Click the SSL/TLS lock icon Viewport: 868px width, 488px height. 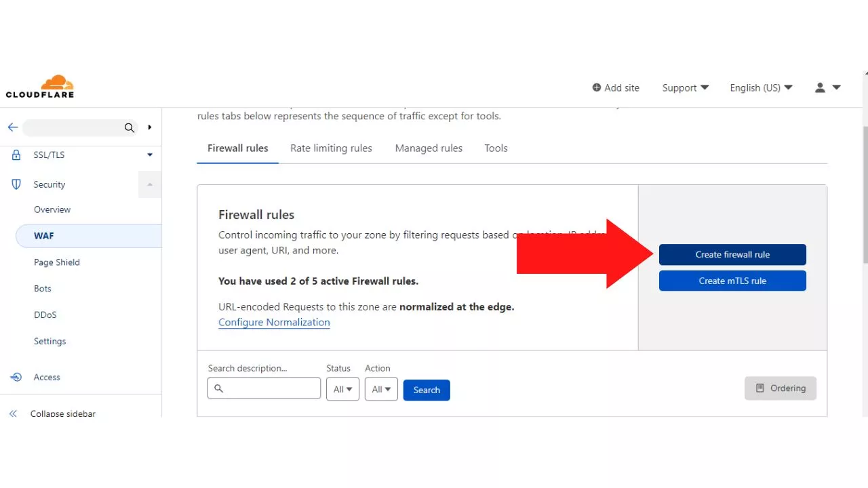(x=16, y=155)
